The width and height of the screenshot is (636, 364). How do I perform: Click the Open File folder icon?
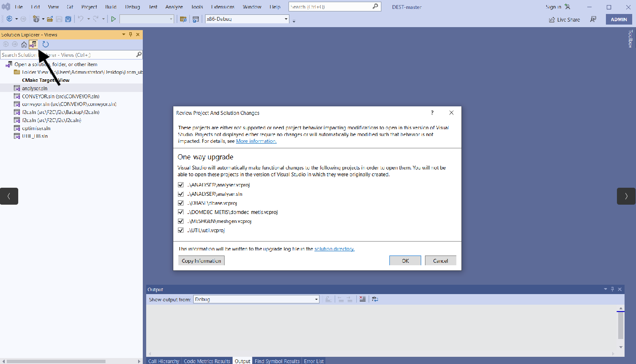[50, 19]
